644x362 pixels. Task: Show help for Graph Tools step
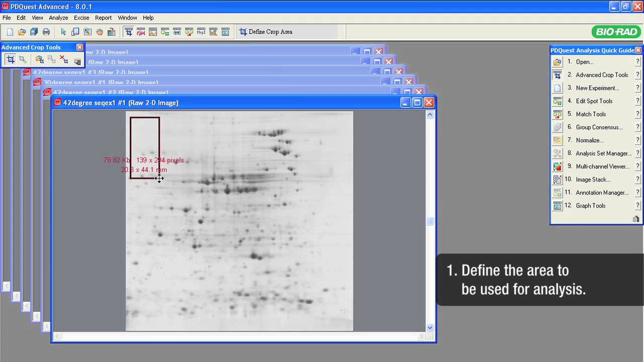[x=637, y=206]
